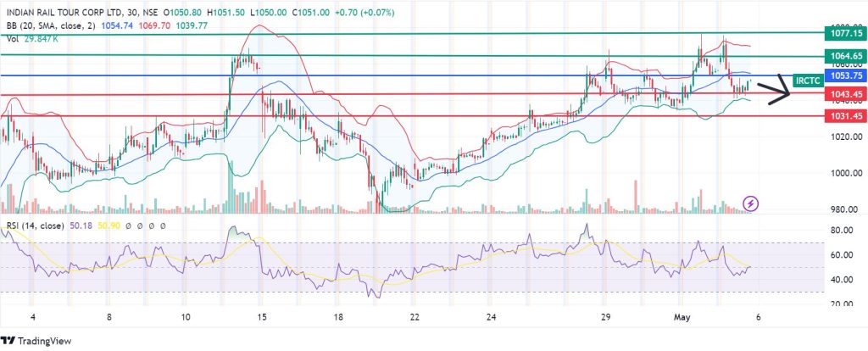The image size is (868, 351).
Task: Click the BB basis value 1054.74
Action: pyautogui.click(x=117, y=25)
